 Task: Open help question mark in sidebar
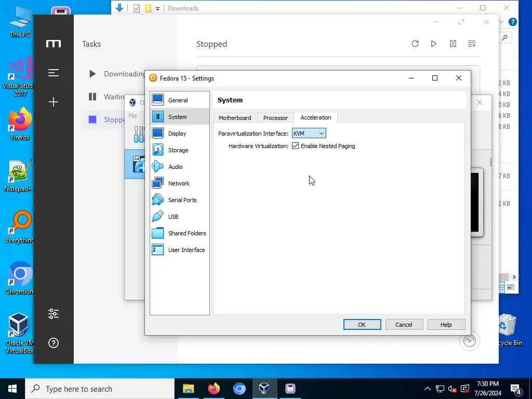click(54, 343)
